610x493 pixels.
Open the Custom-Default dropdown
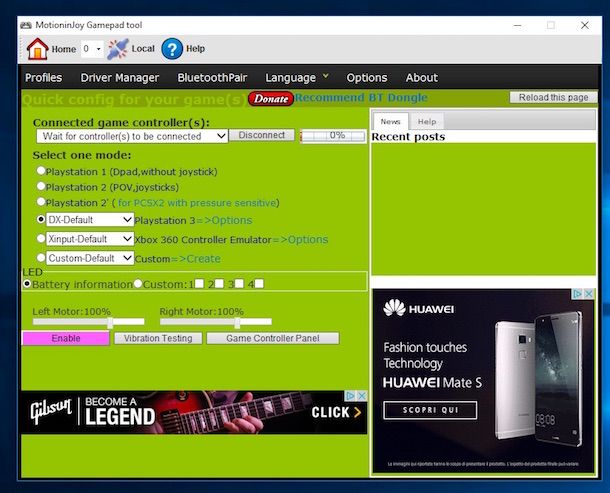click(x=90, y=258)
